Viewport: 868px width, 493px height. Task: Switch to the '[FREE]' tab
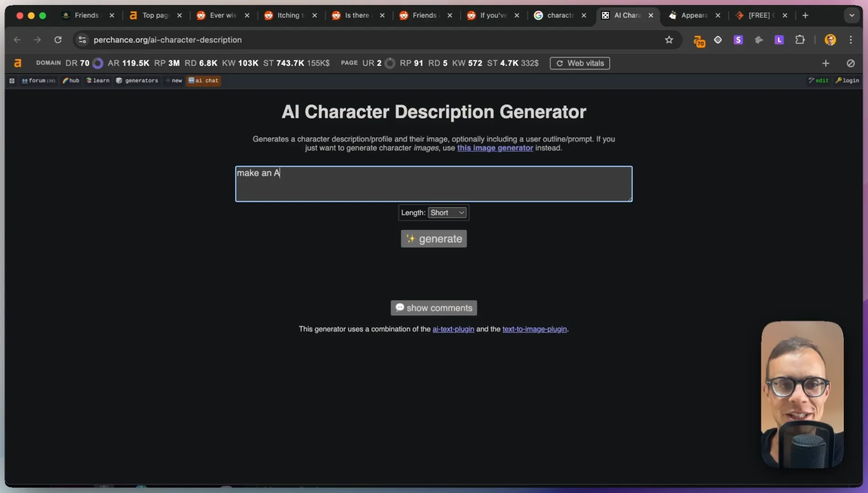(x=762, y=16)
